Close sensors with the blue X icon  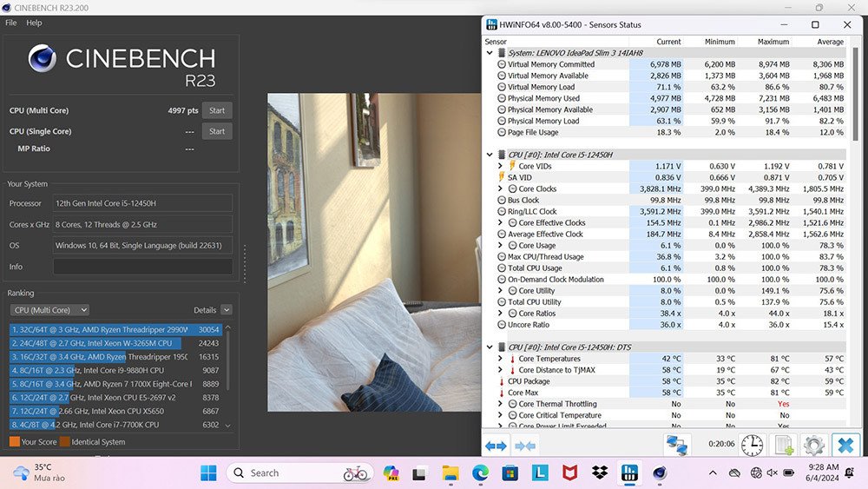[844, 446]
